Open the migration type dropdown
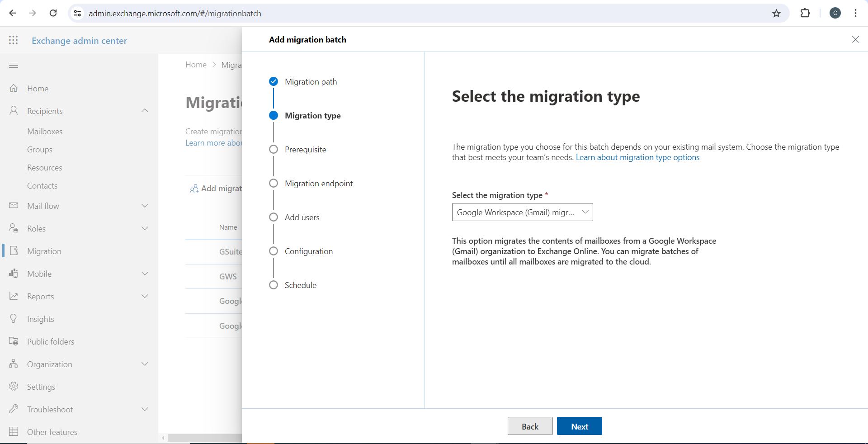The width and height of the screenshot is (868, 444). pyautogui.click(x=522, y=212)
